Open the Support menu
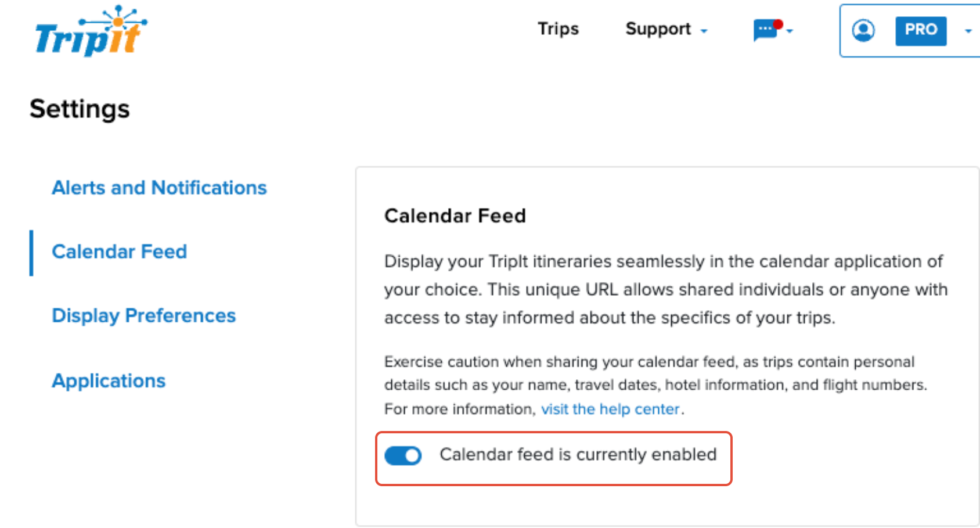 (x=658, y=29)
